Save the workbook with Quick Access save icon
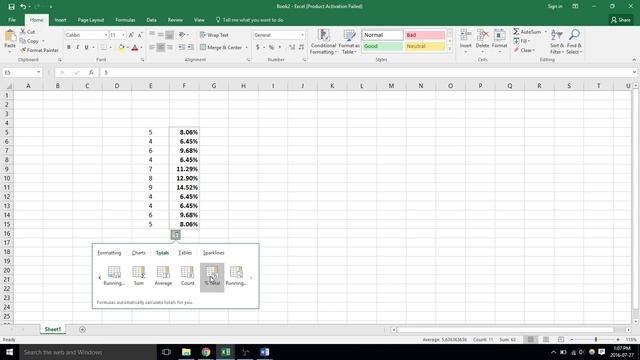 11,7
